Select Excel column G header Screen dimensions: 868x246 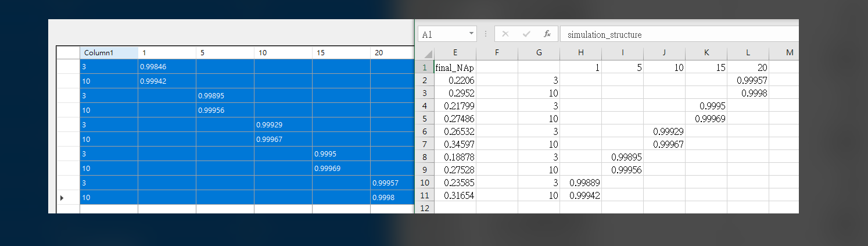tap(539, 53)
